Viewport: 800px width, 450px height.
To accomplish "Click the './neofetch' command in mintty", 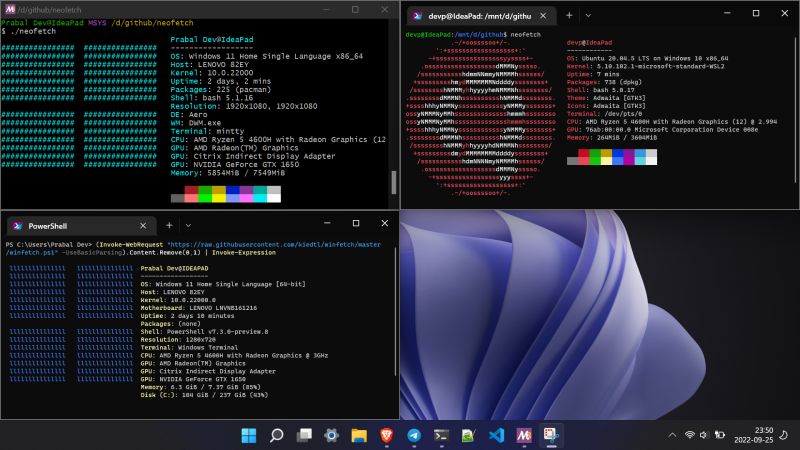I will point(33,31).
